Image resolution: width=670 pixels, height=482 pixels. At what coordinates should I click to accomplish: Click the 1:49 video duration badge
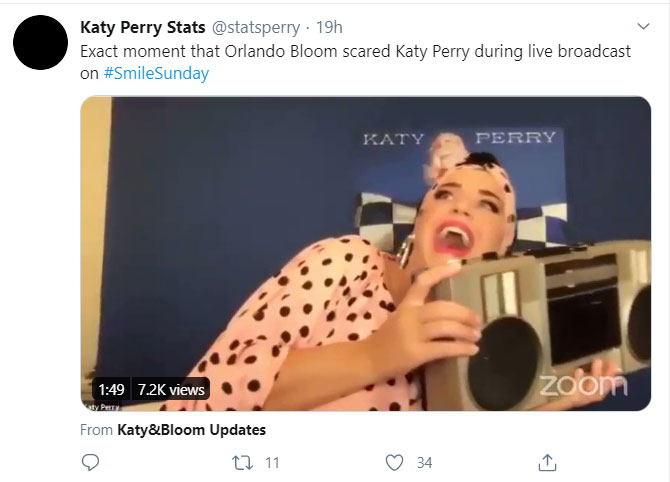click(110, 389)
